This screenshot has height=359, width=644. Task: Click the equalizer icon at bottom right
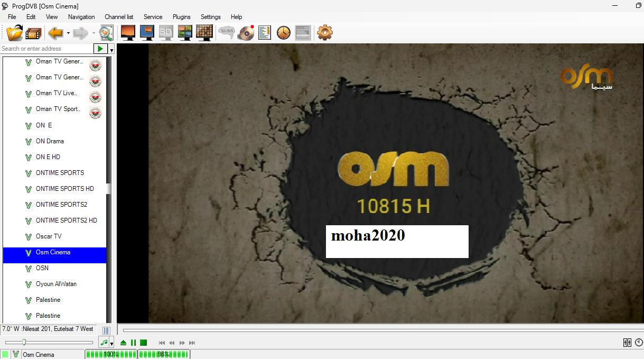point(627,343)
